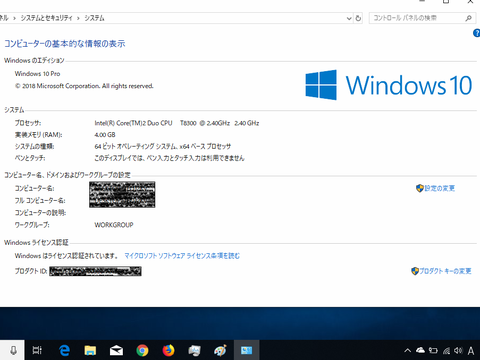Click the volume speaker tray icon
The width and height of the screenshot is (480, 360).
(x=459, y=350)
